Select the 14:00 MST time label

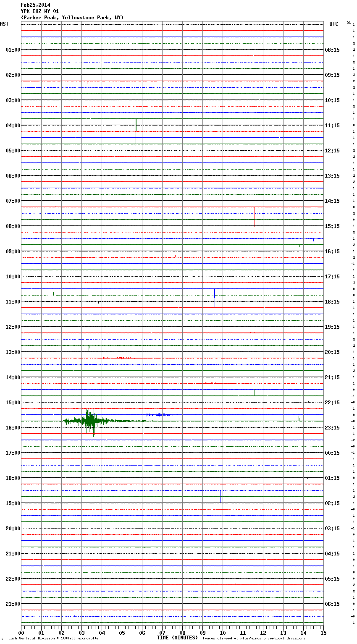pyautogui.click(x=13, y=377)
